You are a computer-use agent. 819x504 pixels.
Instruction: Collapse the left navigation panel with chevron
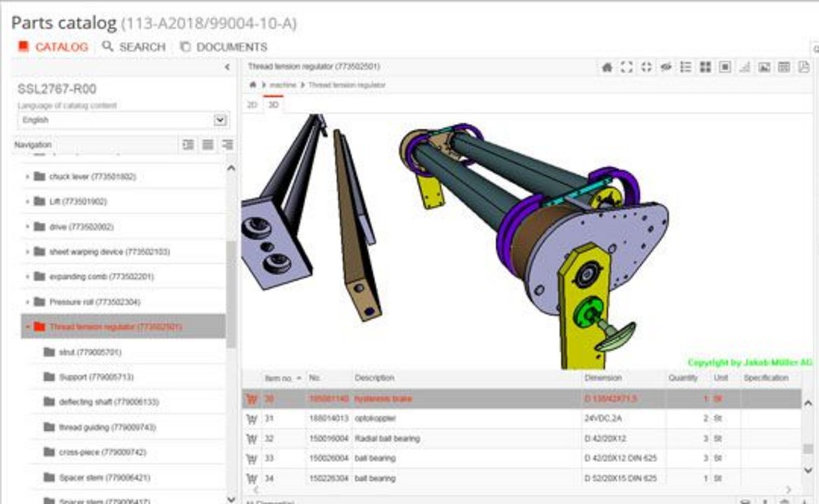[227, 67]
